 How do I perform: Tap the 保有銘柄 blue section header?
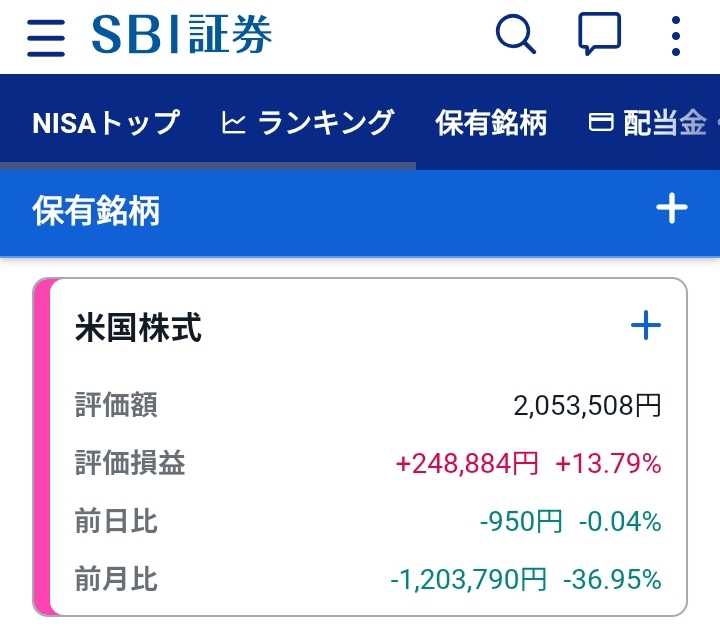tap(360, 212)
